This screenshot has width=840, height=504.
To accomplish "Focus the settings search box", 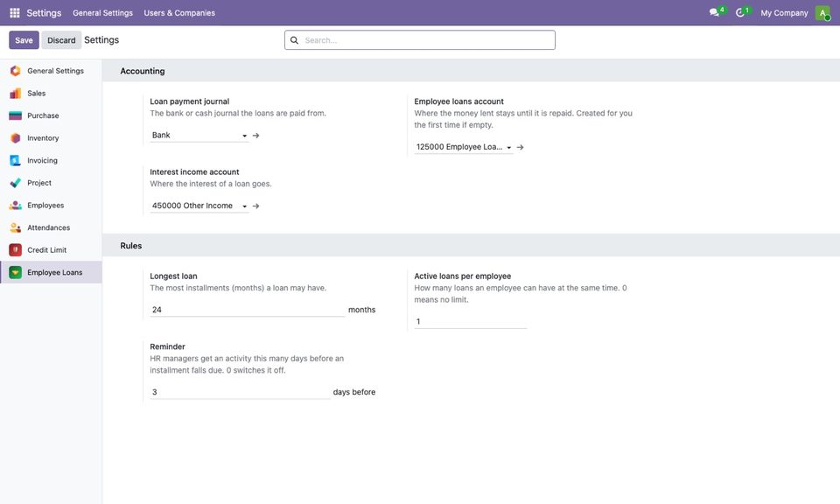I will (419, 40).
